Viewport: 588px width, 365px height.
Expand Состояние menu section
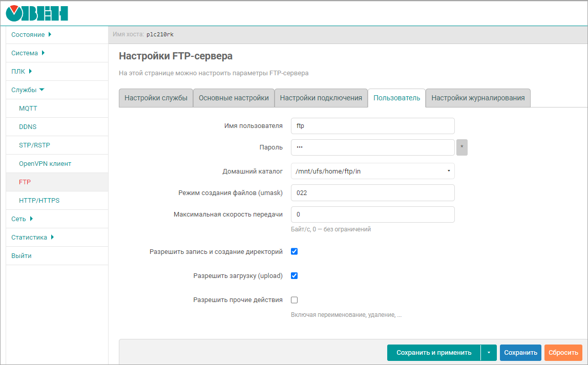[x=31, y=35]
